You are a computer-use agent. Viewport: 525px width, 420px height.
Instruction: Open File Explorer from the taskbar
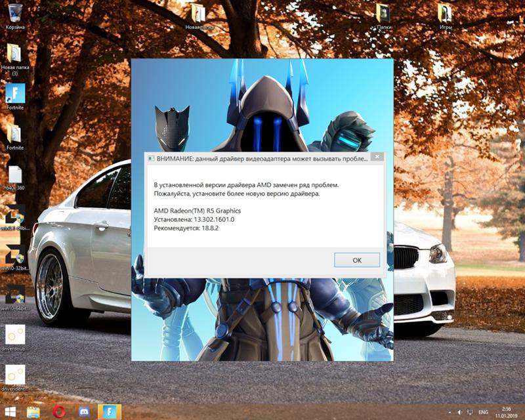point(33,412)
